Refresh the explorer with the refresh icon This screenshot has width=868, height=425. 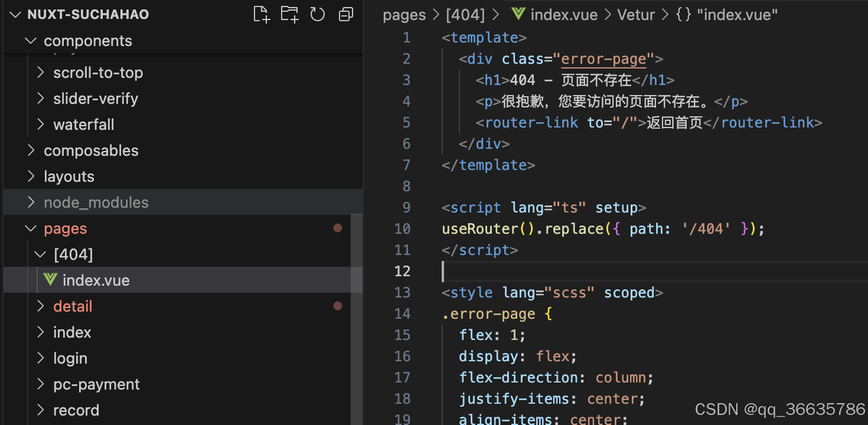point(318,14)
